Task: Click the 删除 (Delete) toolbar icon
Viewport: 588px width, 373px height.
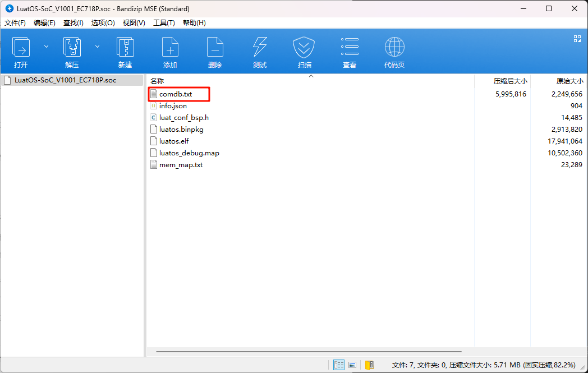Action: [215, 47]
